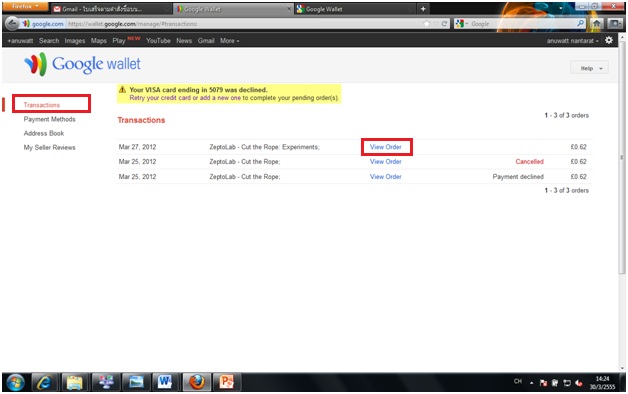Image resolution: width=628 pixels, height=394 pixels.
Task: Open a new tab with plus button
Action: click(x=423, y=9)
